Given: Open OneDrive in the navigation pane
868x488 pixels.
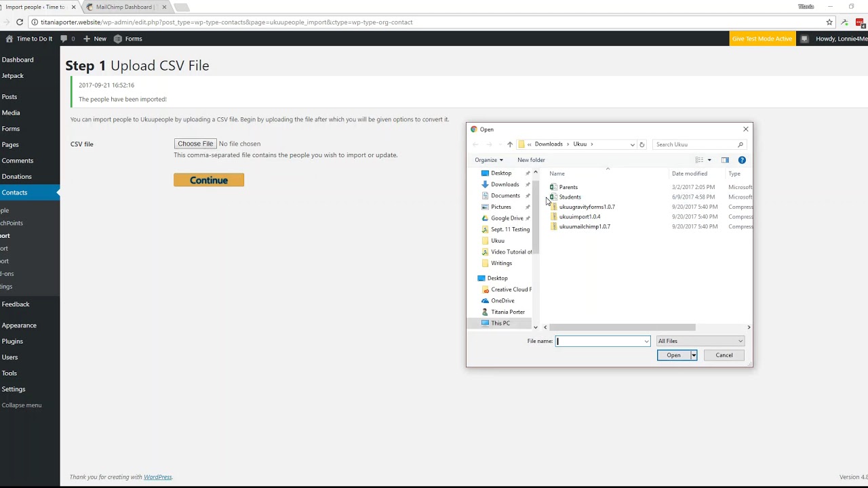Looking at the screenshot, I should (x=502, y=300).
